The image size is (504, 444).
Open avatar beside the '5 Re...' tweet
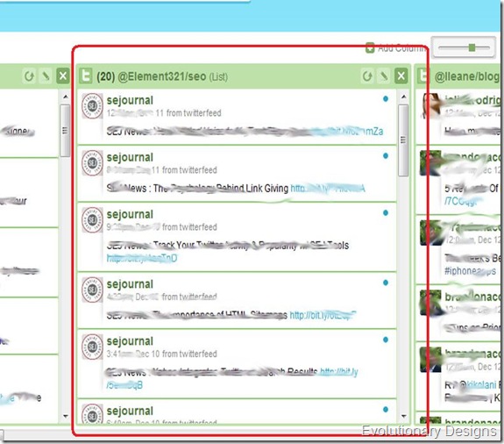click(x=430, y=163)
